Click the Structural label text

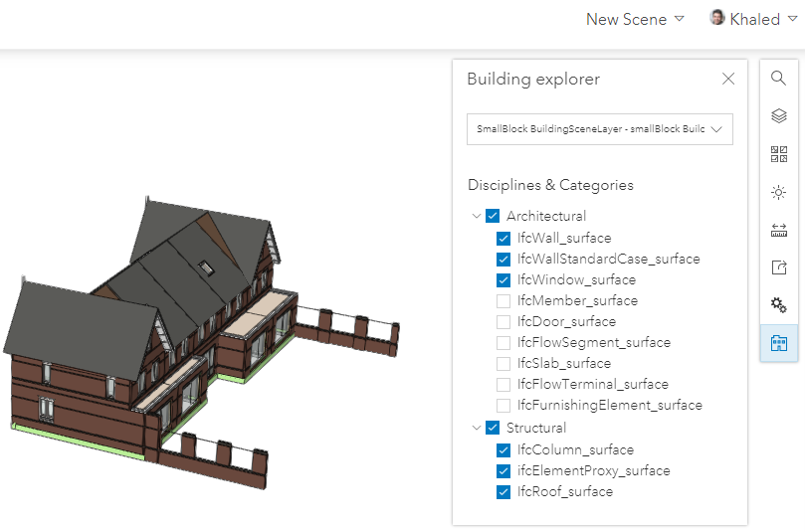[x=536, y=428]
